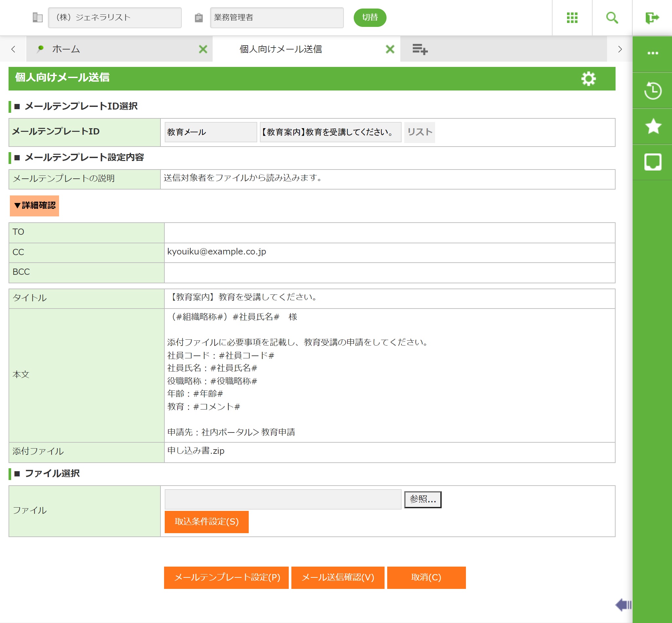Open the message box icon in sidebar
The width and height of the screenshot is (672, 623).
coord(652,162)
